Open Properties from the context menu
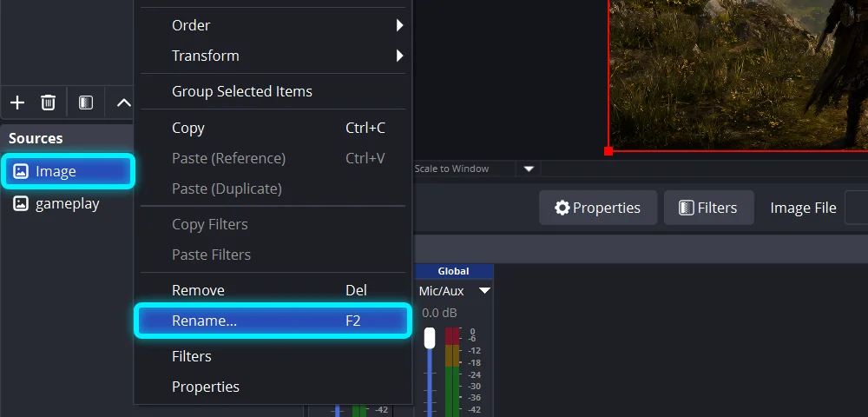This screenshot has height=417, width=868. point(274,387)
